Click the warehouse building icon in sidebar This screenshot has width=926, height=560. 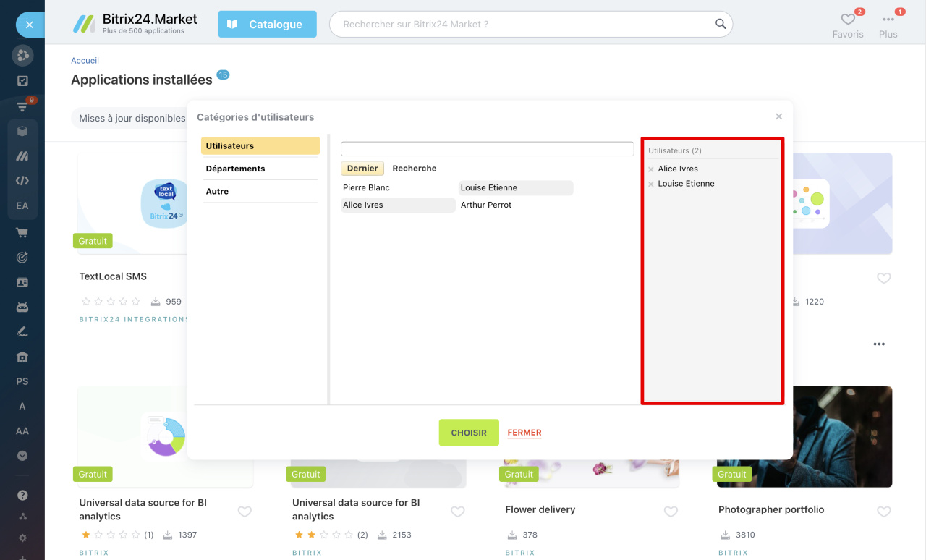pyautogui.click(x=22, y=357)
